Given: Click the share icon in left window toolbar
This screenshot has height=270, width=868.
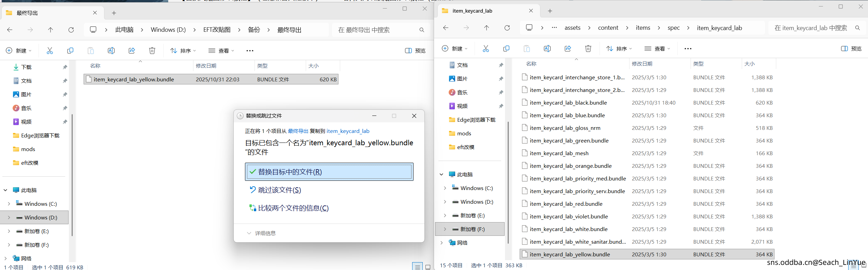Looking at the screenshot, I should click(x=132, y=51).
